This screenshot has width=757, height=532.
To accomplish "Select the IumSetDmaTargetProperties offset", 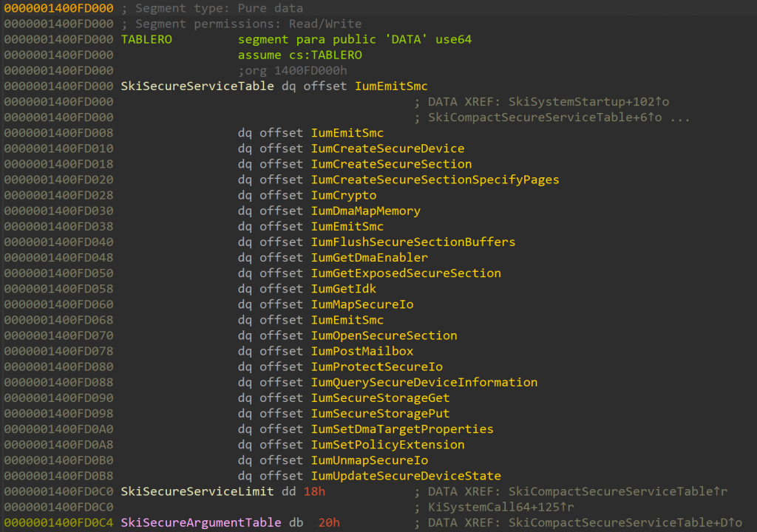I will (x=402, y=429).
